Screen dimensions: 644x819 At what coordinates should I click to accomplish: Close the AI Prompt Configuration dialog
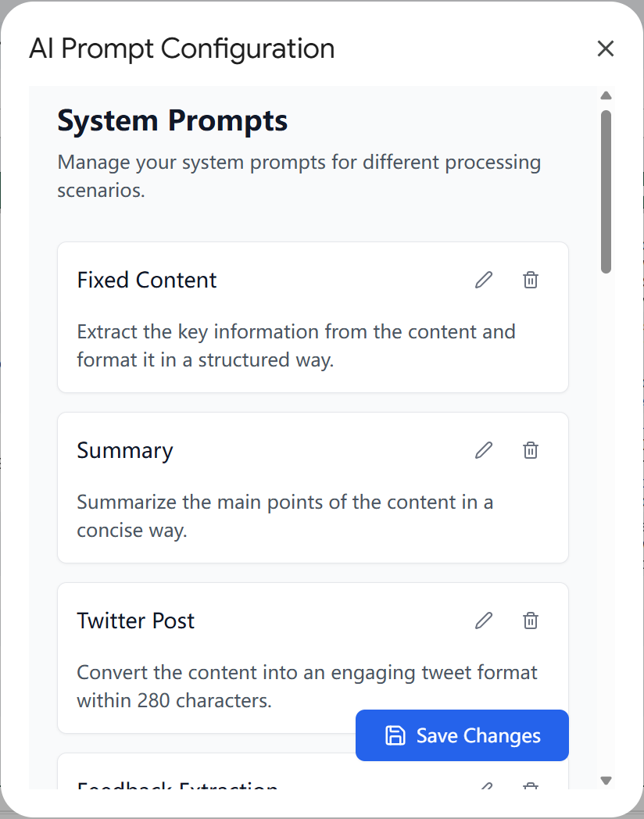click(605, 49)
